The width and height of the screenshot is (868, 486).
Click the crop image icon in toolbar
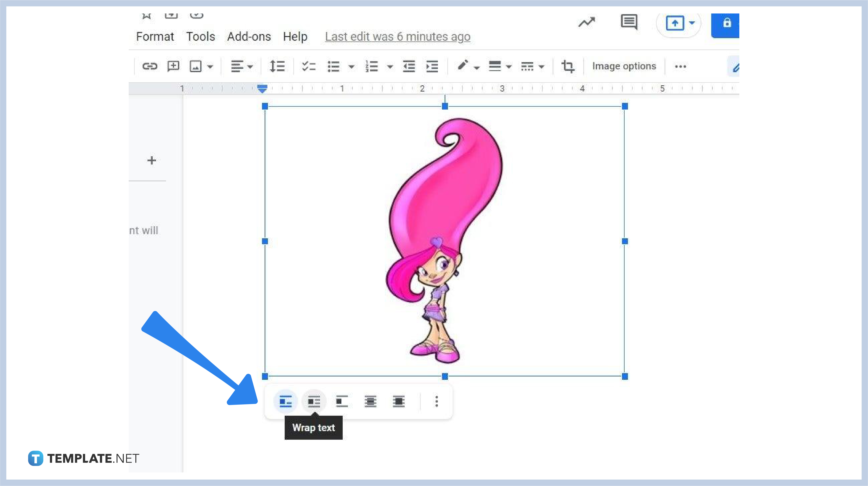567,66
